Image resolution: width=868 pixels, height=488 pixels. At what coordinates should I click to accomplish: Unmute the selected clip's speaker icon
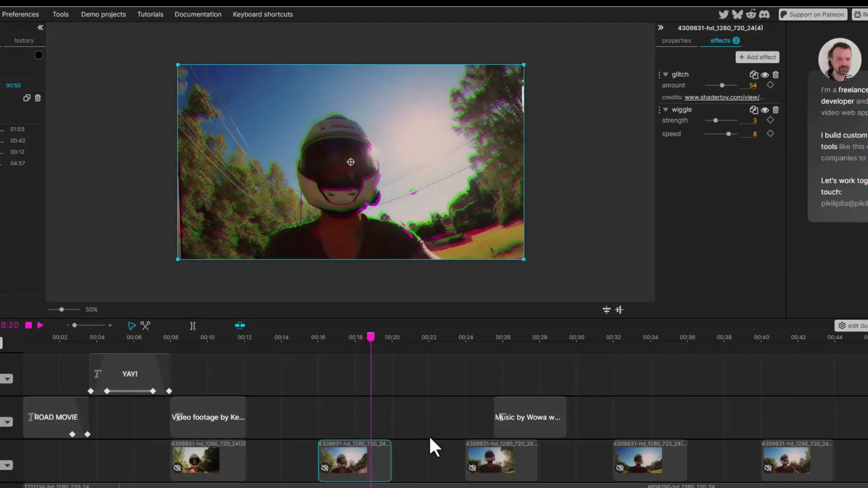(325, 468)
